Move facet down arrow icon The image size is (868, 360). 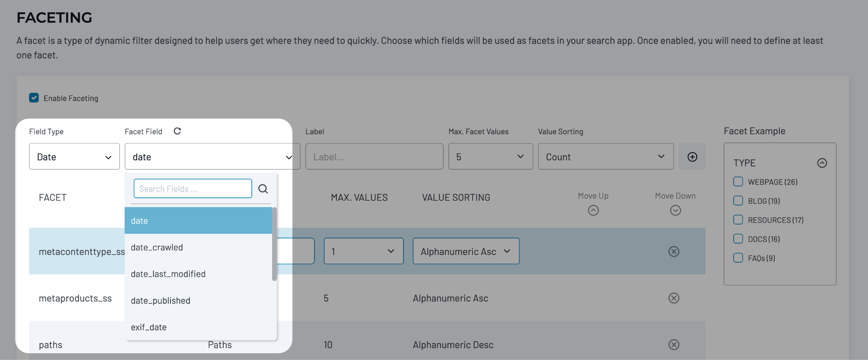(x=676, y=210)
